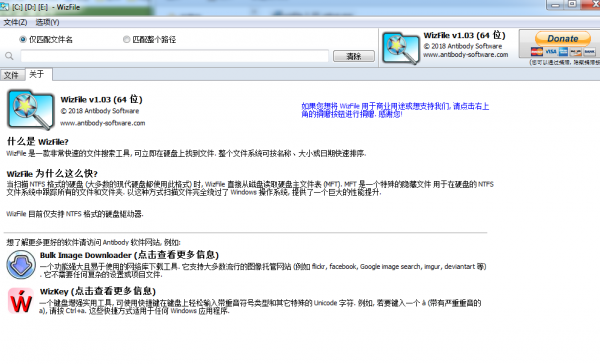Click the '什么是 WizFile?' heading

(x=38, y=142)
